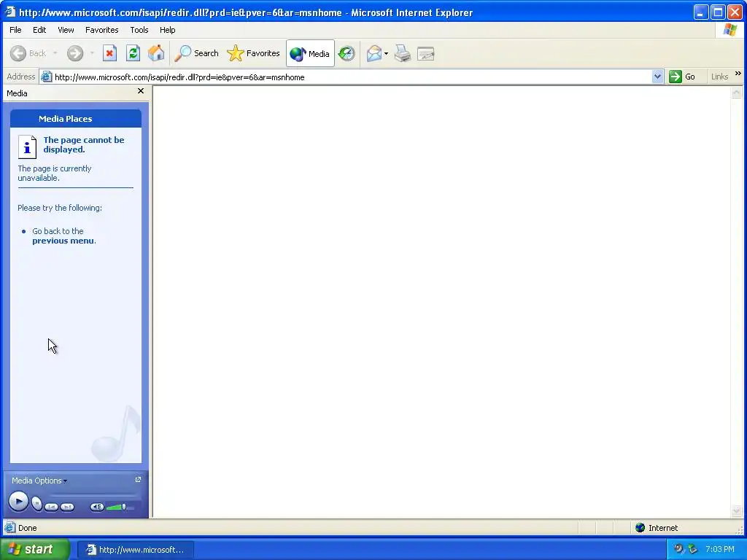Click the 7:03 PM taskbar clock
Image resolution: width=747 pixels, height=560 pixels.
pyautogui.click(x=720, y=549)
